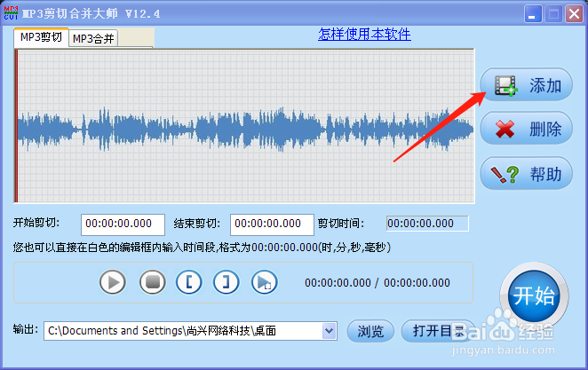Switch to the MP3合并 tab
The image size is (588, 370).
coord(93,38)
